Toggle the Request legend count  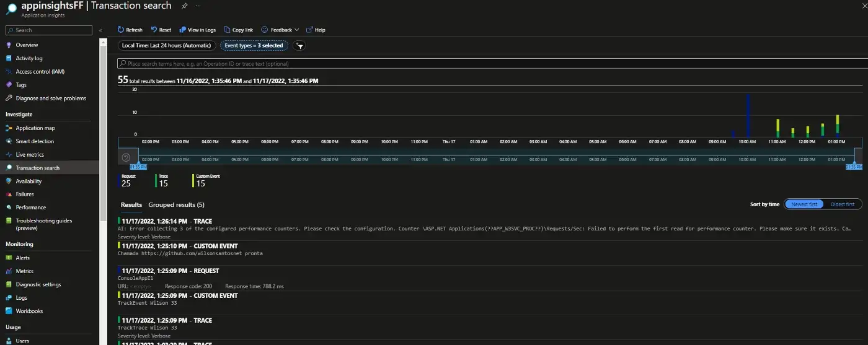pyautogui.click(x=126, y=180)
